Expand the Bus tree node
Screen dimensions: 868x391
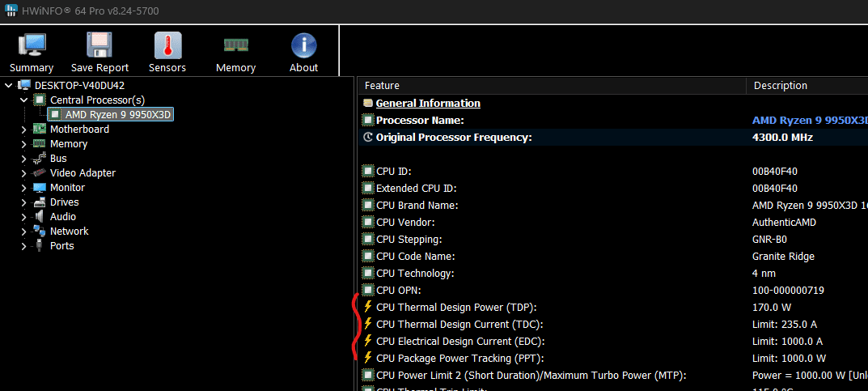[23, 159]
